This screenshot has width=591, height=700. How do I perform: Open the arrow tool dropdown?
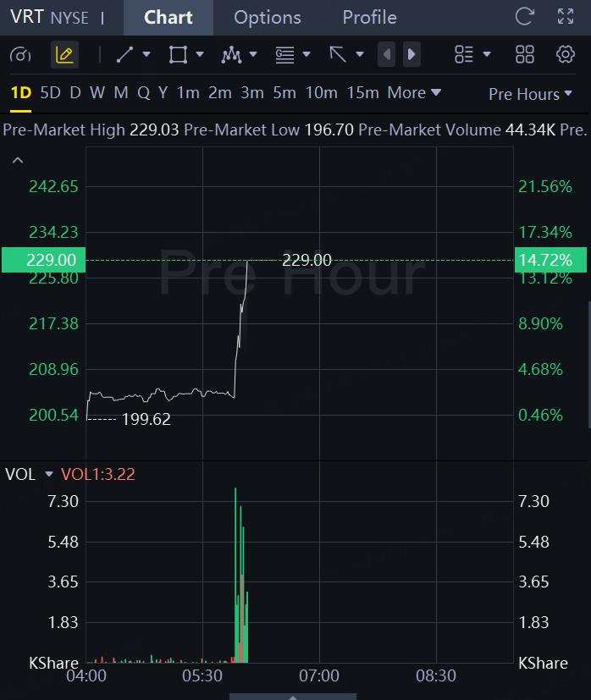(x=360, y=54)
